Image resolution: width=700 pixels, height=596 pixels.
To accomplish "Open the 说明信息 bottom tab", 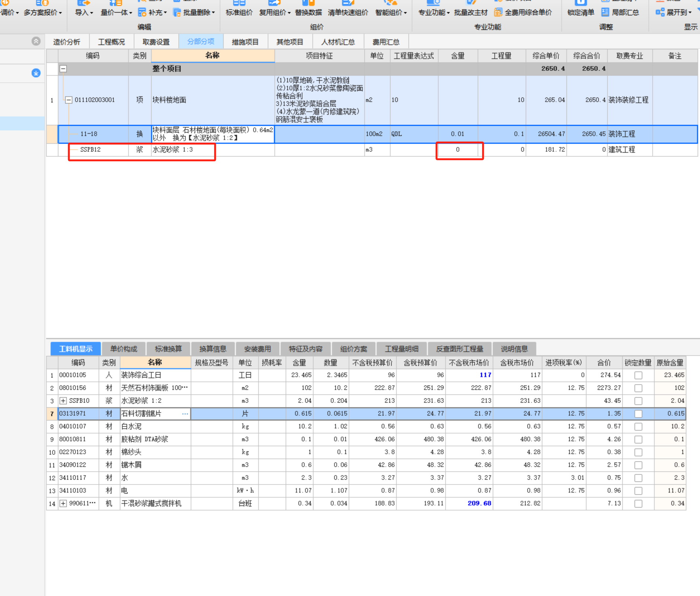I will click(x=514, y=349).
